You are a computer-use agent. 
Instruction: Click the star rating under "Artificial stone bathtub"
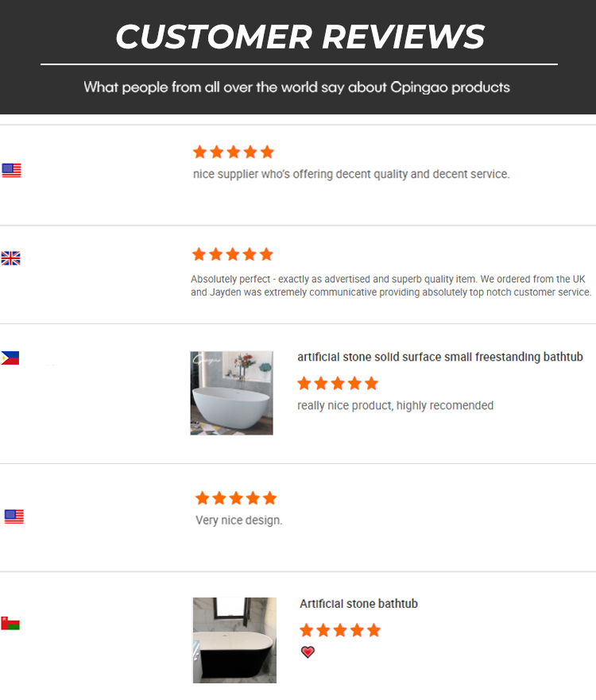[x=340, y=630]
